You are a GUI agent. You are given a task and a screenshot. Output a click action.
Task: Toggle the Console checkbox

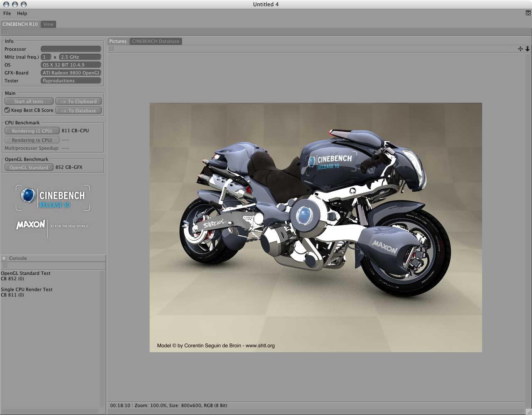(4, 258)
